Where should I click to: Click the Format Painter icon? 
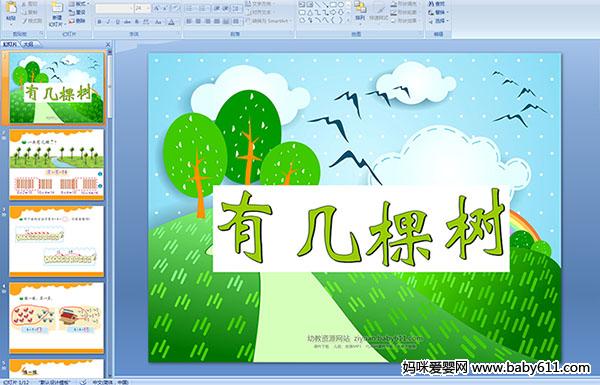[32, 21]
